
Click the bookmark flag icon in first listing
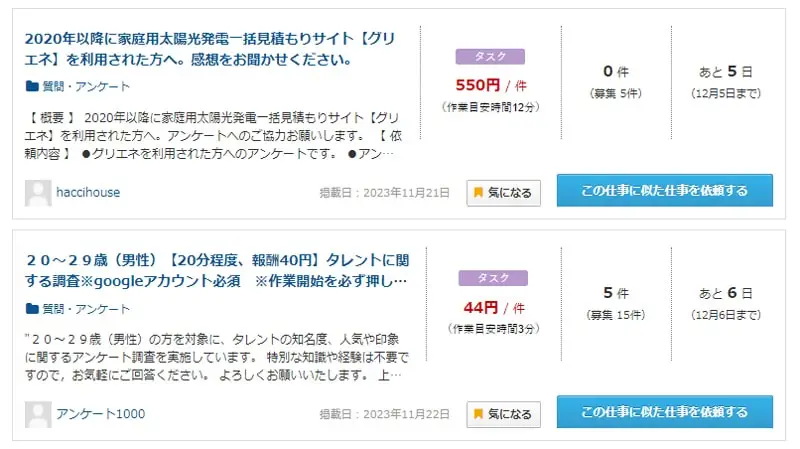click(478, 192)
